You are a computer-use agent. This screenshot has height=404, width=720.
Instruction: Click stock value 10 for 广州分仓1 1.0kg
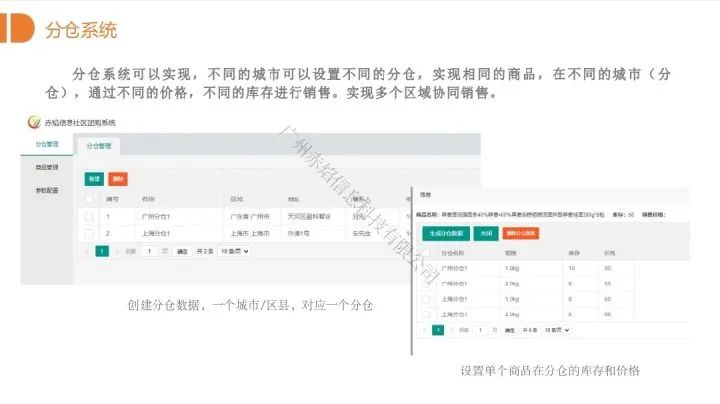click(x=571, y=268)
